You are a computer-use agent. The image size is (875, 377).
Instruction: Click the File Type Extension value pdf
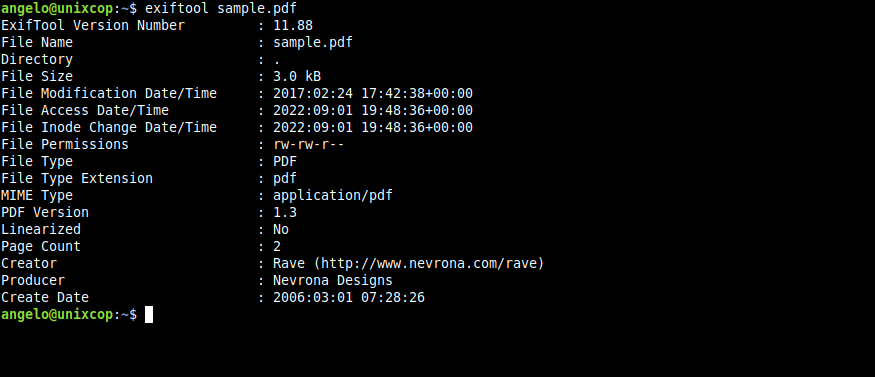(x=285, y=179)
